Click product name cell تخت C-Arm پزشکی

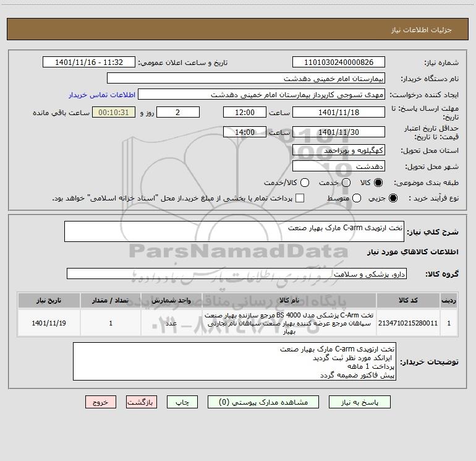tap(289, 323)
